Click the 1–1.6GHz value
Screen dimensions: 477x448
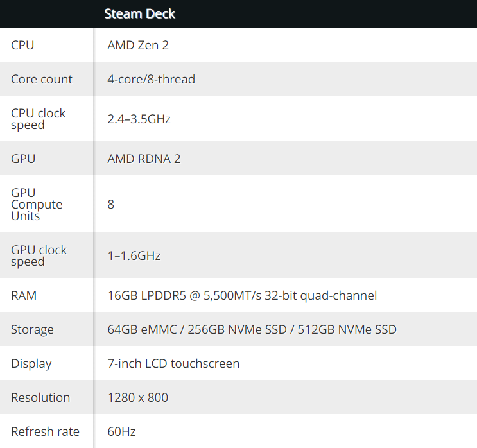[134, 256]
